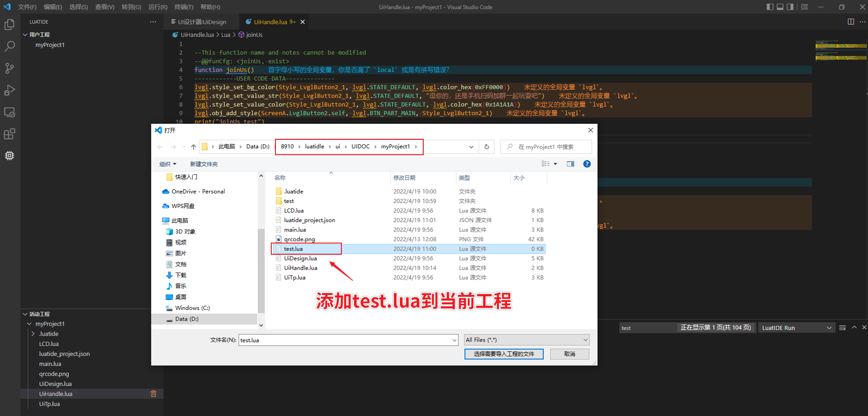The width and height of the screenshot is (868, 416).
Task: Go back in the file dialog
Action: coord(160,147)
